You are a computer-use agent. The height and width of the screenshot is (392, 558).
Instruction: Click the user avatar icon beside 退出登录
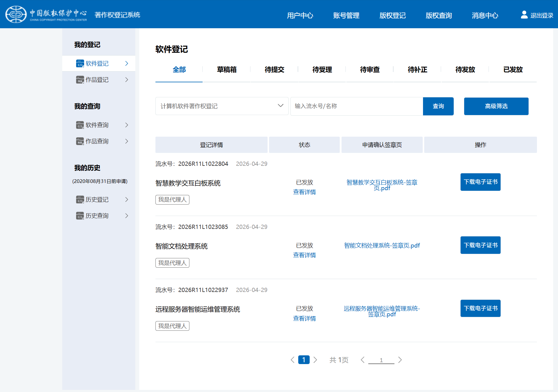tap(524, 15)
